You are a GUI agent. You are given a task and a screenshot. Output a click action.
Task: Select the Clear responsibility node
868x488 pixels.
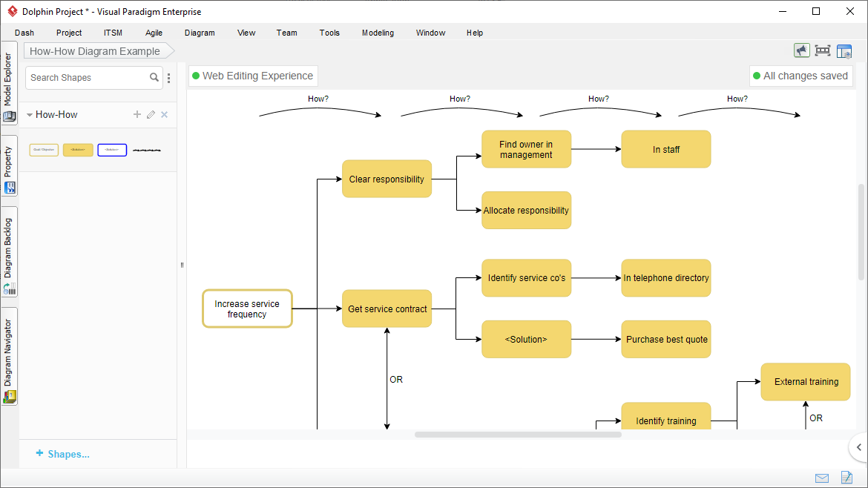387,179
